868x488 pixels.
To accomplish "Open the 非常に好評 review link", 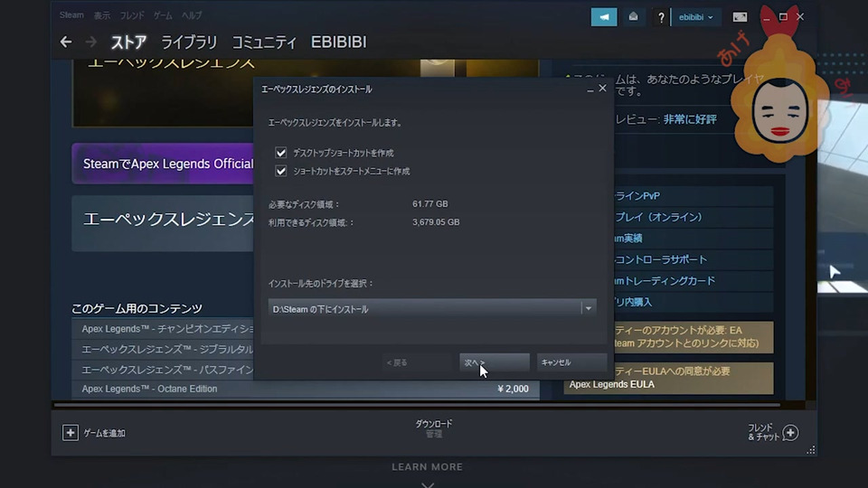I will [690, 119].
